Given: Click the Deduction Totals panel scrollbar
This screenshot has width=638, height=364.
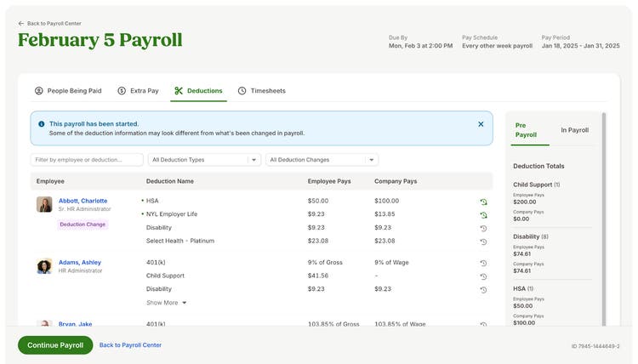Looking at the screenshot, I should click(604, 219).
